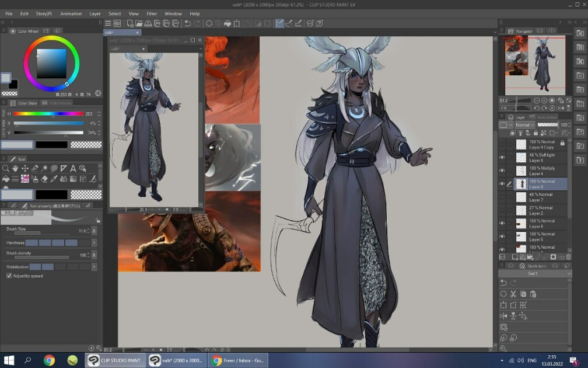Click the Scale/Rotate transform icon in command bar
The height and width of the screenshot is (368, 588).
[237, 23]
